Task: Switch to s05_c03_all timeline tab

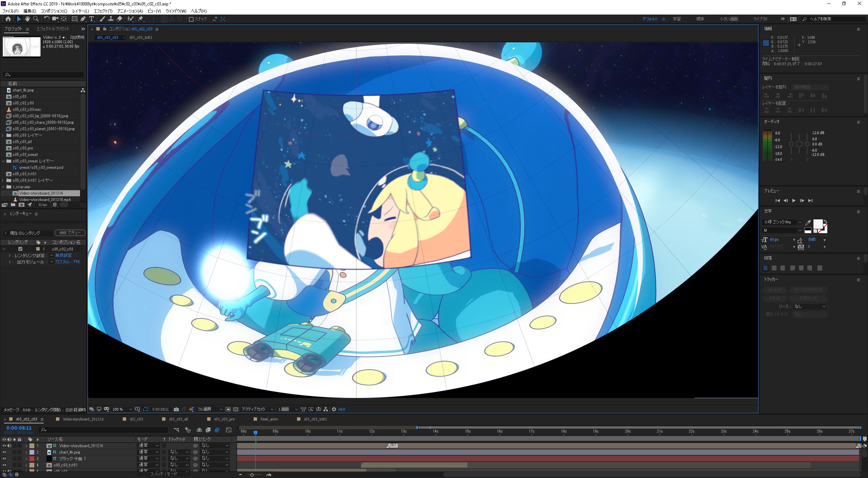Action: (179, 419)
